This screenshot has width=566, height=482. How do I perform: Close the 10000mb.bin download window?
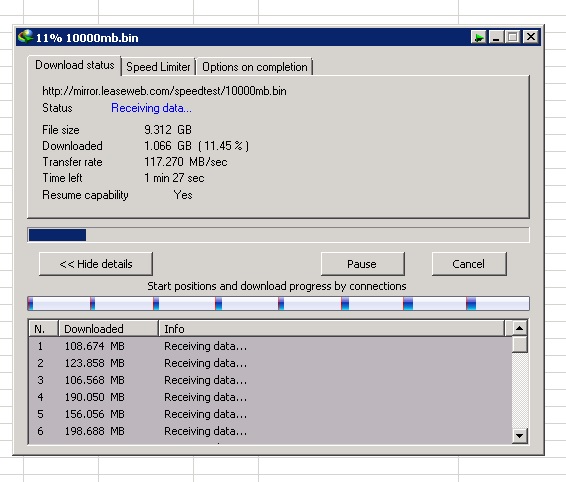click(x=531, y=37)
